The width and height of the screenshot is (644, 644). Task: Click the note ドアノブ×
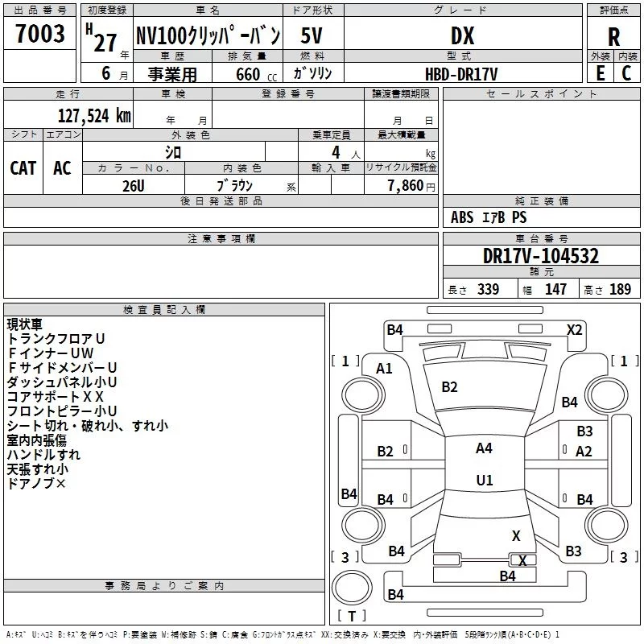tap(36, 484)
